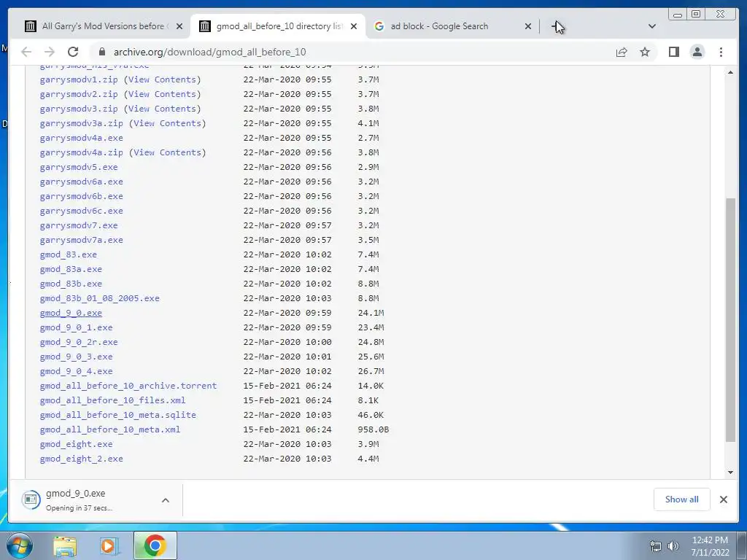Download garrysmodv6b.exe

coord(82,196)
